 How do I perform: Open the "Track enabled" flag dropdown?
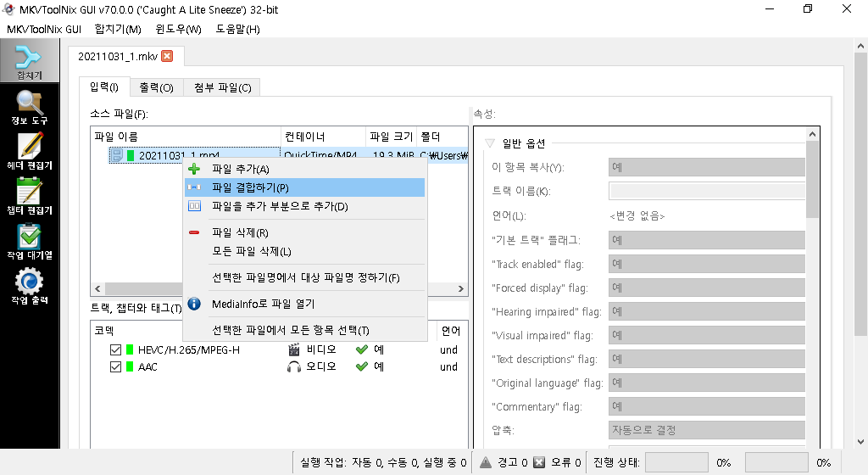coord(706,264)
